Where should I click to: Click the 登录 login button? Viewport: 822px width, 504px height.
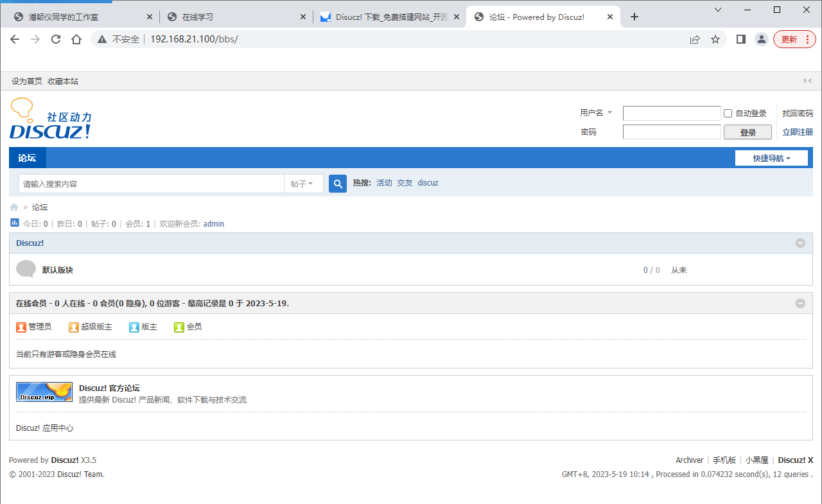pos(748,132)
